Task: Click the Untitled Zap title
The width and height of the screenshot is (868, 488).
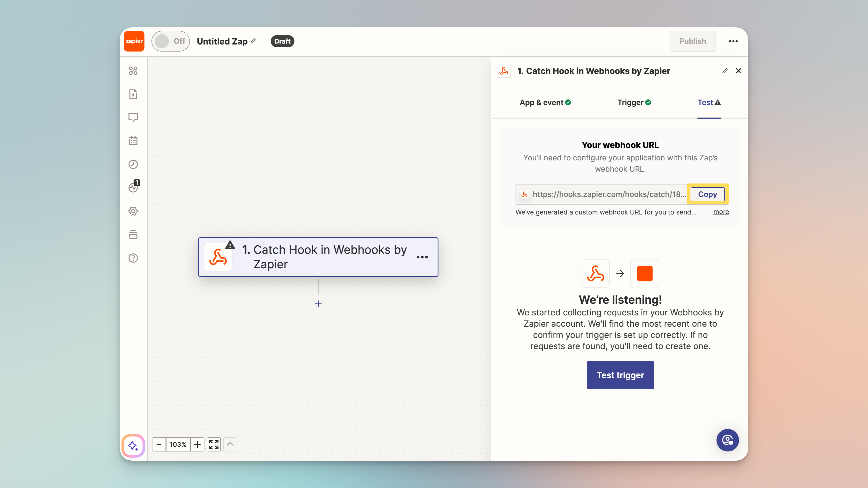Action: coord(222,41)
